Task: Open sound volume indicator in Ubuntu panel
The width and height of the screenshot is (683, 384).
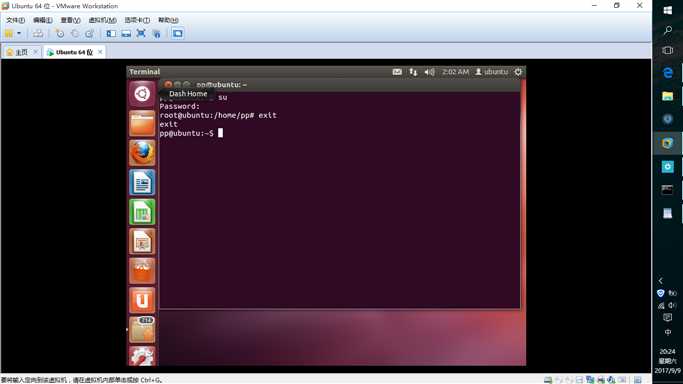Action: [429, 72]
